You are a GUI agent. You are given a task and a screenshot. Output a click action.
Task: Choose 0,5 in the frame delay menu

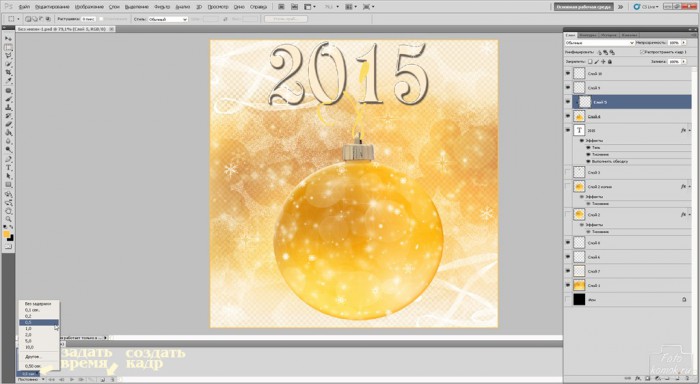coord(38,322)
